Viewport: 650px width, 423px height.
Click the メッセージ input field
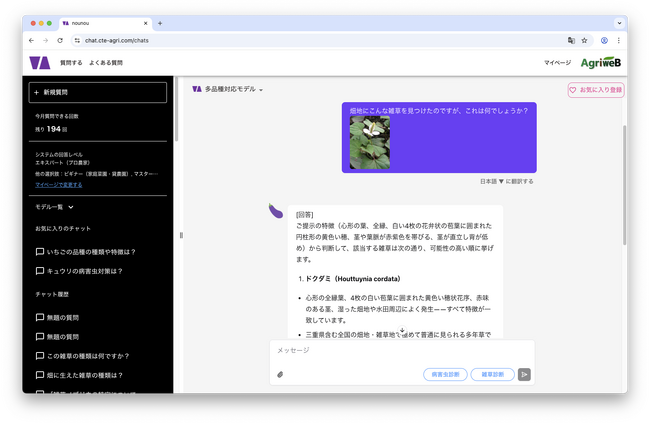click(x=400, y=351)
